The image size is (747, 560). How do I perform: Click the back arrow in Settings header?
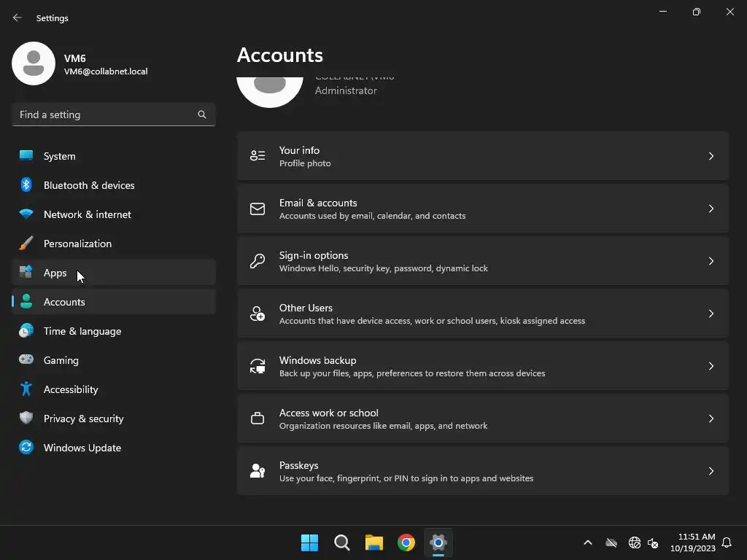click(x=18, y=17)
